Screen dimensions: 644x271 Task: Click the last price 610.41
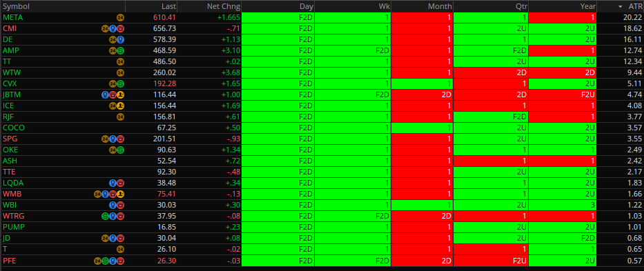[x=164, y=18]
